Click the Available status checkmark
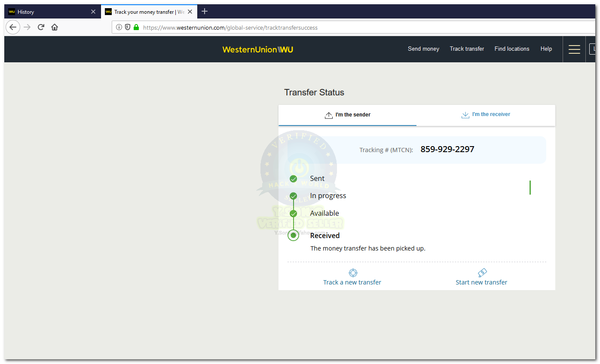The height and width of the screenshot is (364, 600). (293, 214)
